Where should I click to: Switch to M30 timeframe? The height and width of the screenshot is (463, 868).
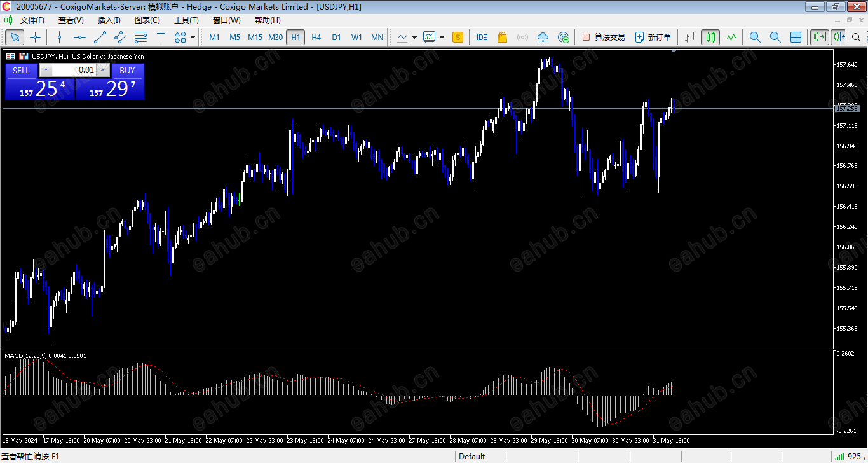tap(275, 37)
